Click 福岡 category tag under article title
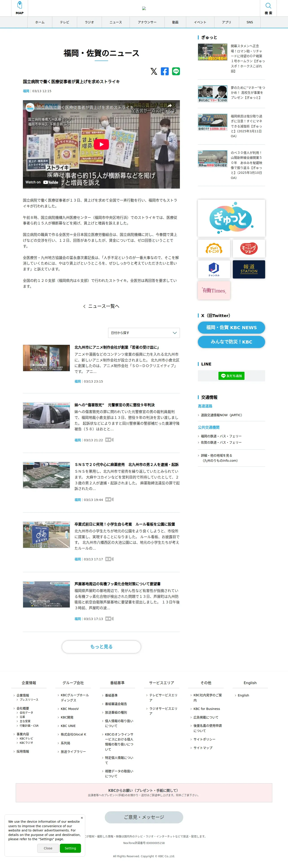Screen dimensions: 288x868 point(26,91)
